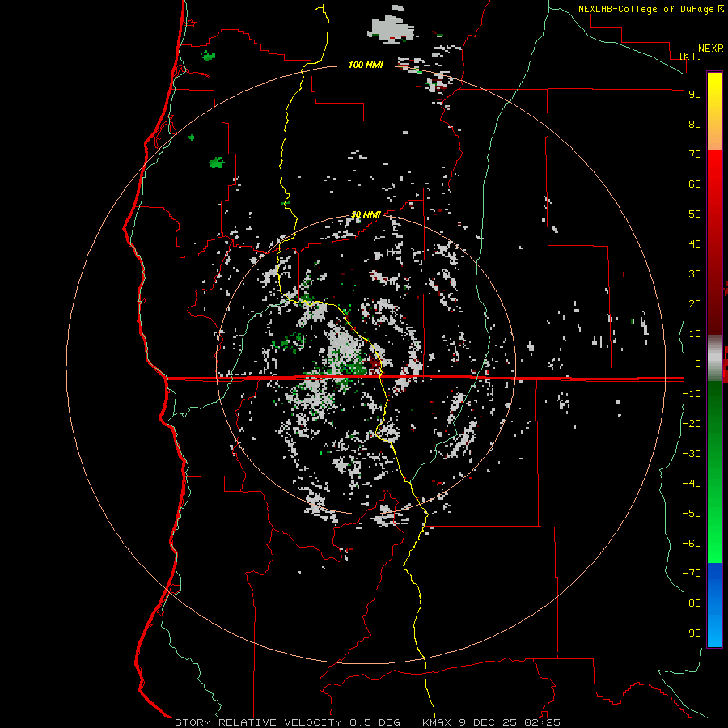728x728 pixels.
Task: Click the -50 value on velocity scale
Action: click(x=692, y=514)
